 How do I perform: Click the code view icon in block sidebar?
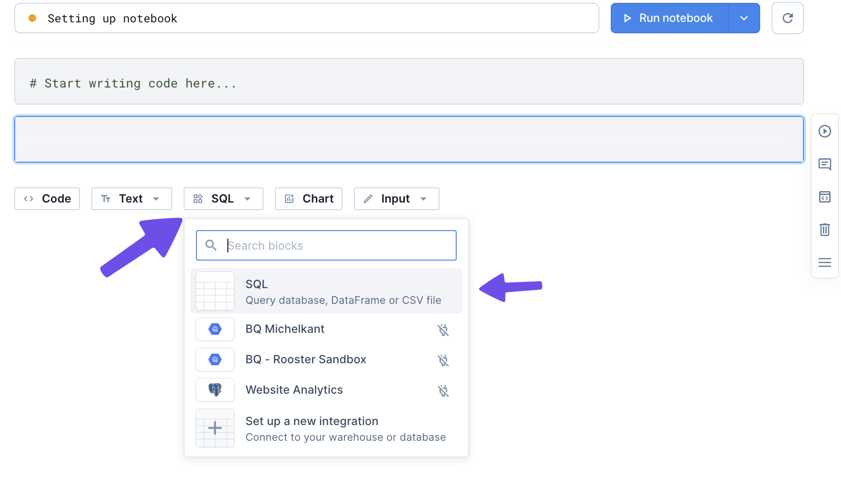[x=825, y=197]
